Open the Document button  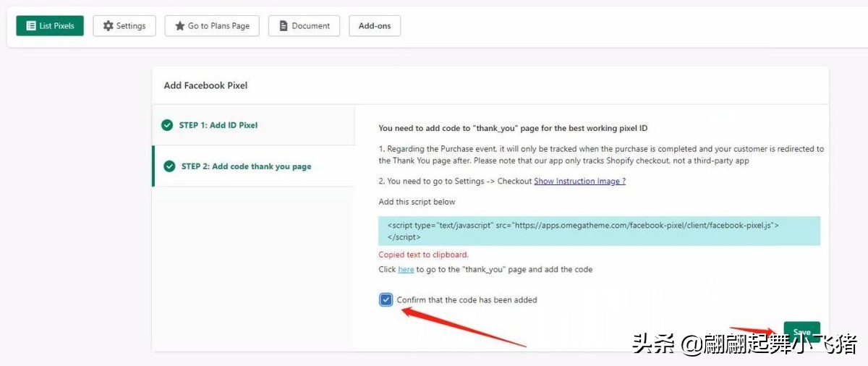tap(304, 26)
